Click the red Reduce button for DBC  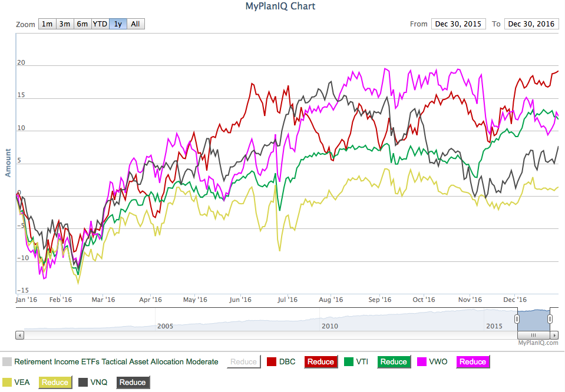pos(321,362)
